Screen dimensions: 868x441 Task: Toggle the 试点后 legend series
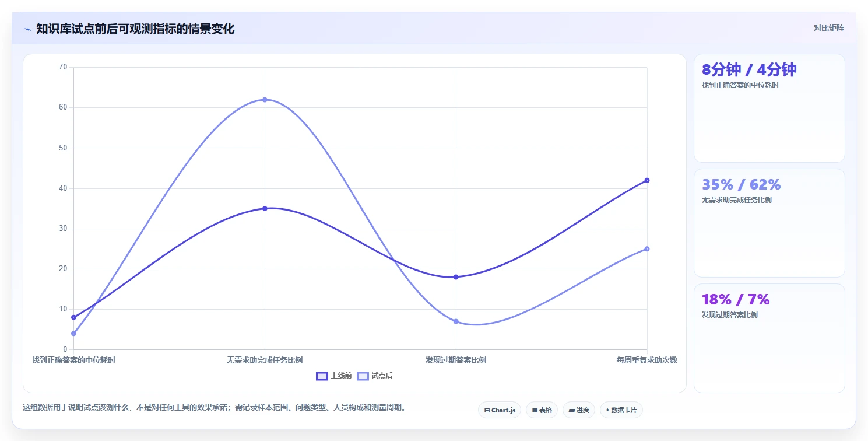click(375, 376)
